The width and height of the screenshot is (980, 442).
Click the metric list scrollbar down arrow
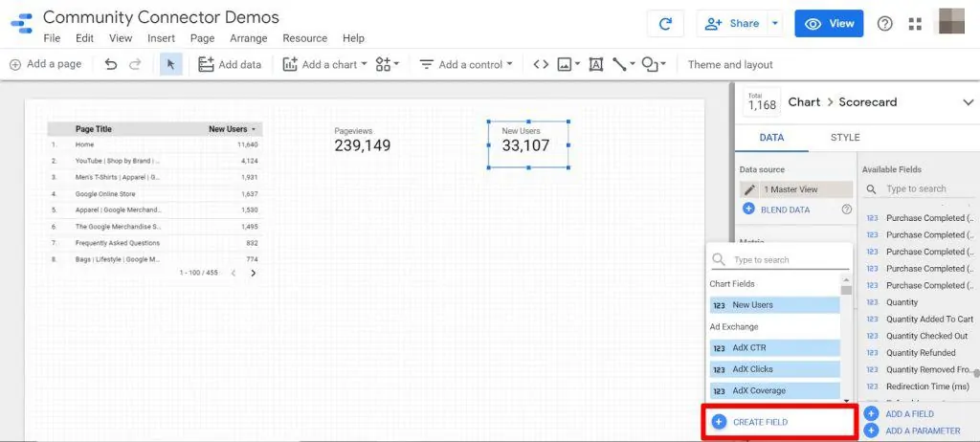846,400
